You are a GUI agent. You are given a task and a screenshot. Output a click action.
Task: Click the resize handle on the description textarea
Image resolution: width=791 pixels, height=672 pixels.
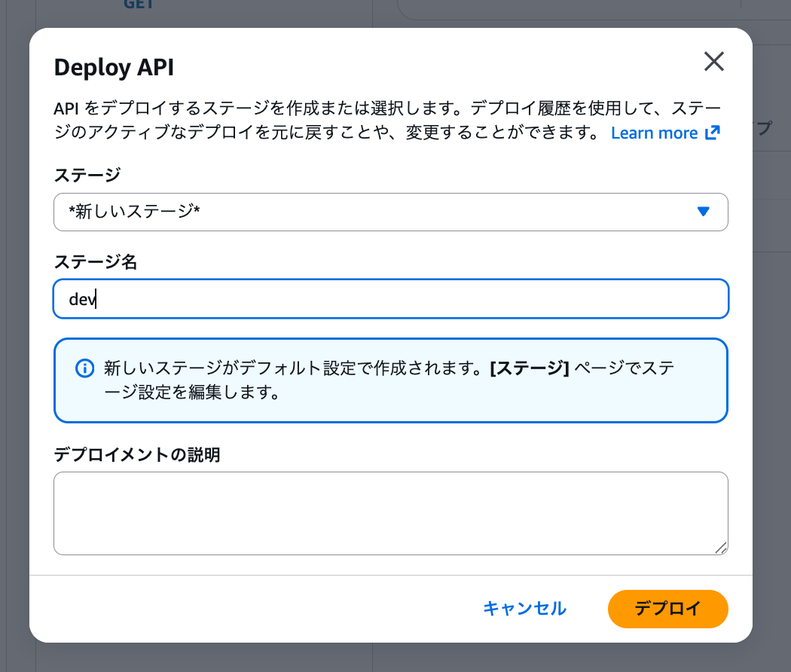722,548
